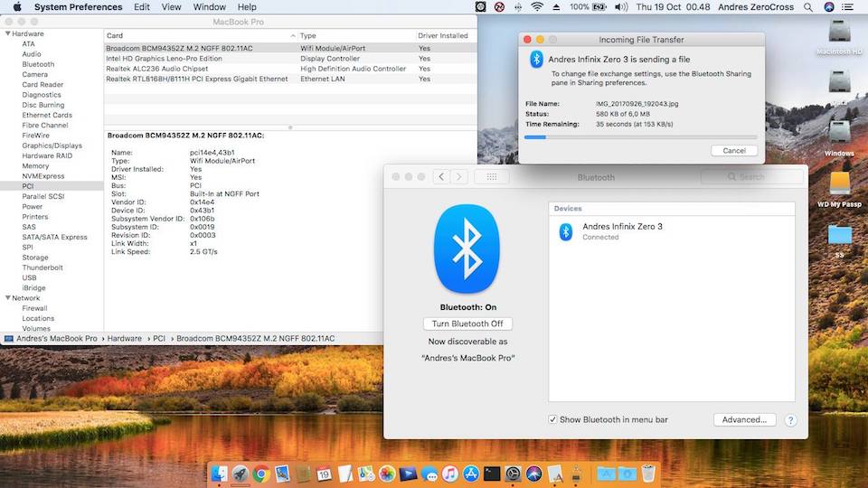The height and width of the screenshot is (488, 868).
Task: Click the date and time in menu bar
Action: [x=673, y=7]
